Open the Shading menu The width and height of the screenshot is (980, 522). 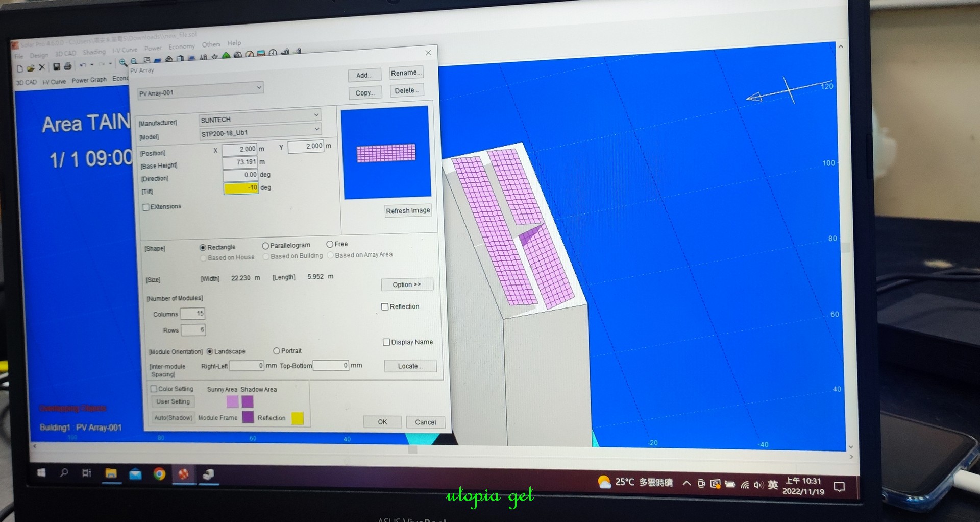94,52
